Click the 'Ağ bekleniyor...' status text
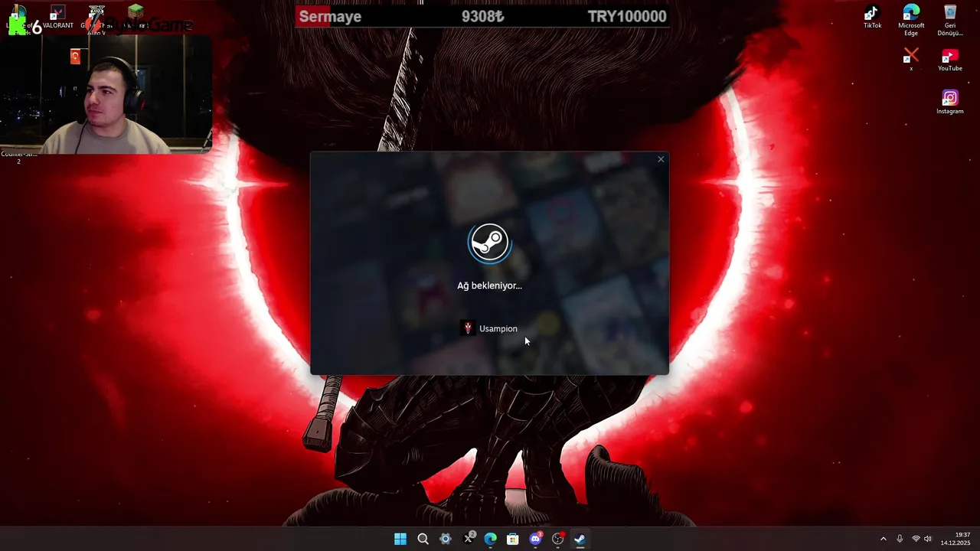This screenshot has height=551, width=980. [x=489, y=285]
